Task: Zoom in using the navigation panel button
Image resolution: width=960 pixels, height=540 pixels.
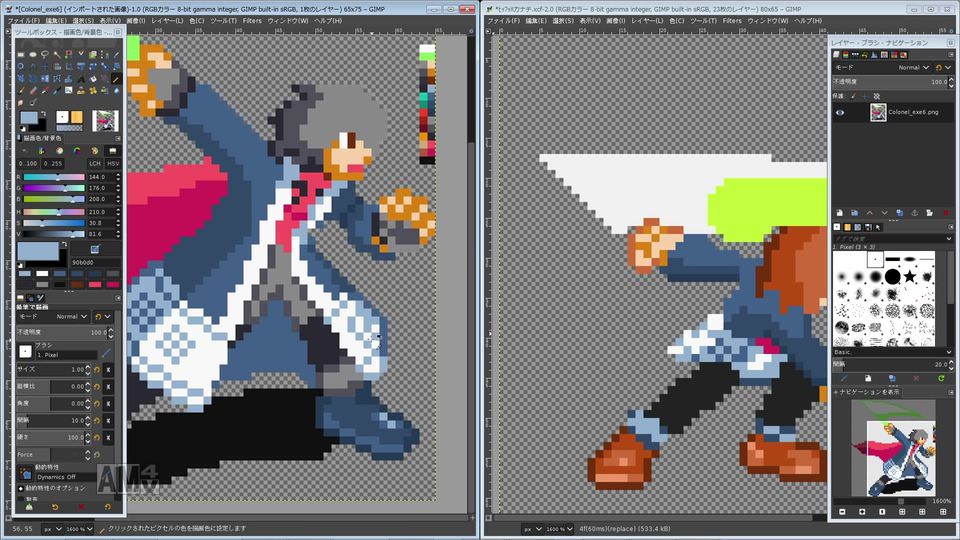Action: [862, 512]
